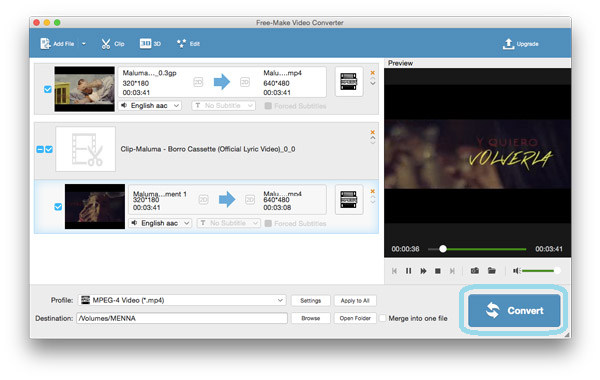Skip to previous clip in preview
Viewport: 600px width, 380px height.
coord(394,271)
